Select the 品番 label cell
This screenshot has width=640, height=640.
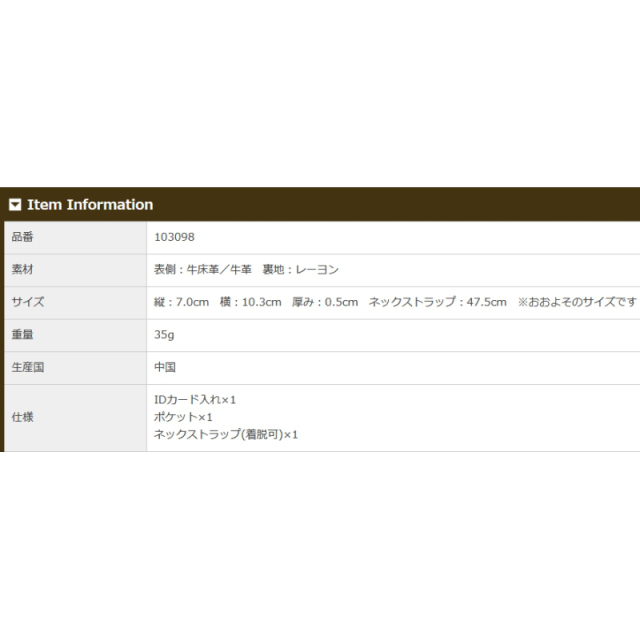(x=75, y=237)
